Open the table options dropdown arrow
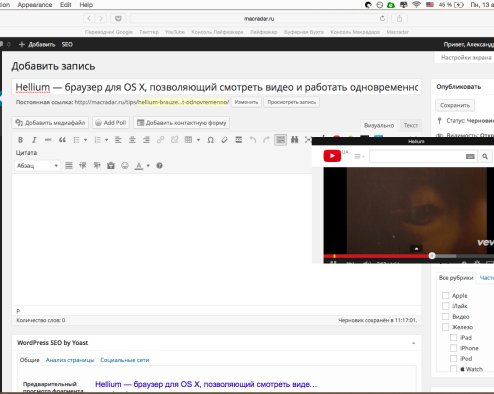This screenshot has height=394, width=494. tap(198, 140)
